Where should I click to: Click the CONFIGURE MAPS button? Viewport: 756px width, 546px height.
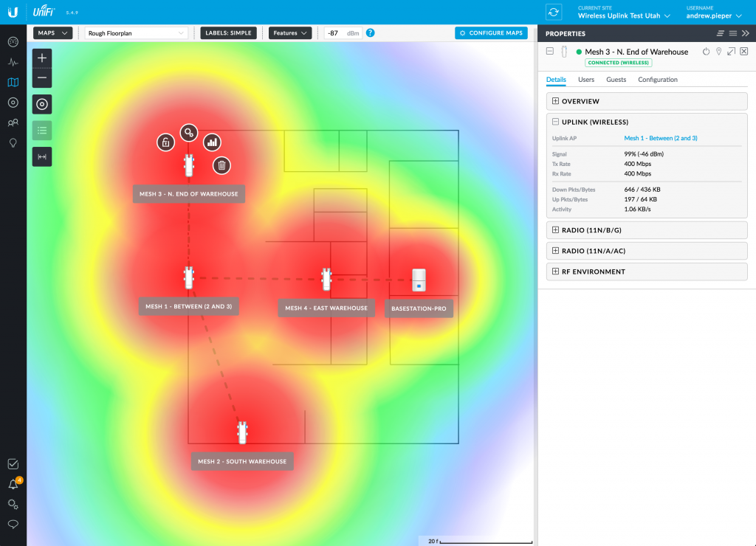[x=491, y=33]
